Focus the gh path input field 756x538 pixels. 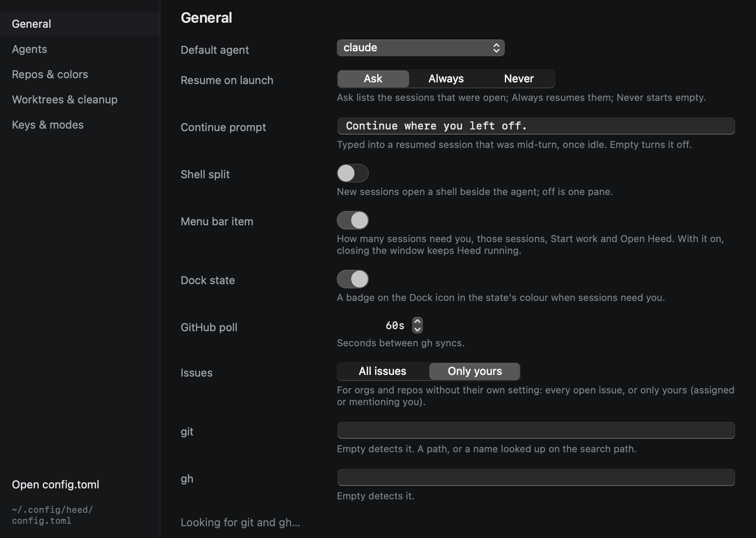point(536,477)
